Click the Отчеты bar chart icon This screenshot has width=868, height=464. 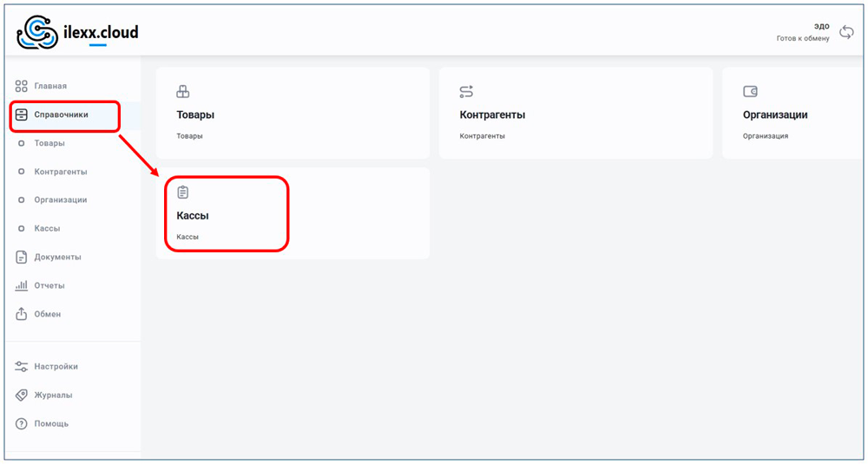point(22,285)
